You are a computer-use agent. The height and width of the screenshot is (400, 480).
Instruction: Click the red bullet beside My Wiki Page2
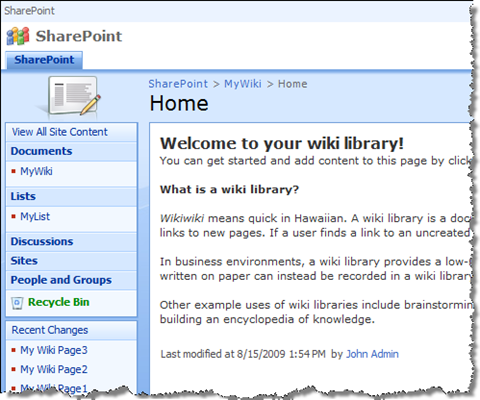[x=13, y=369]
